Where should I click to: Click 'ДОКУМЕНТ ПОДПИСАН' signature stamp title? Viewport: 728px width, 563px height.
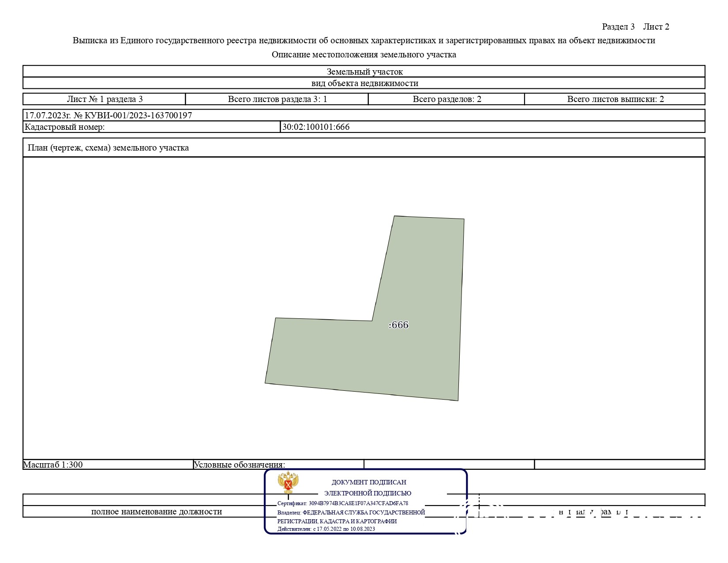click(x=368, y=482)
